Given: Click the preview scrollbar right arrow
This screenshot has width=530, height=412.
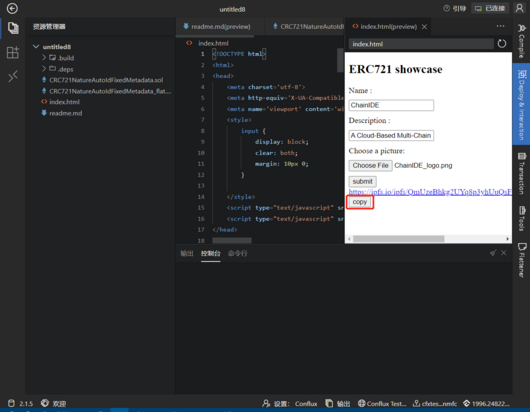Looking at the screenshot, I should [x=507, y=239].
